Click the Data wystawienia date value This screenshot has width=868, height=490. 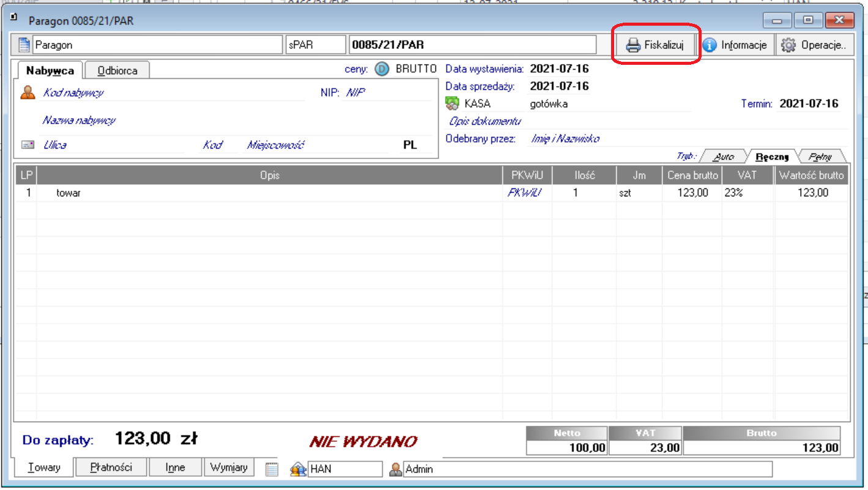[x=559, y=69]
